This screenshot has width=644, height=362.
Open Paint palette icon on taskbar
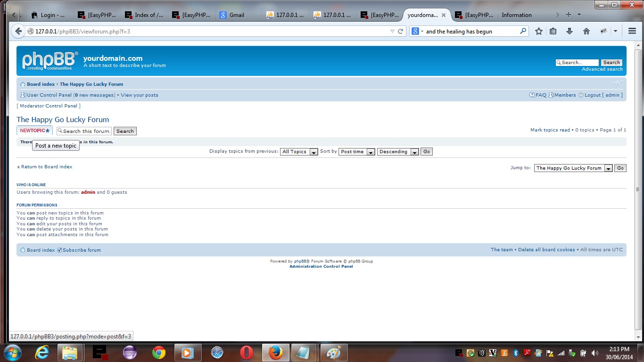tap(334, 352)
